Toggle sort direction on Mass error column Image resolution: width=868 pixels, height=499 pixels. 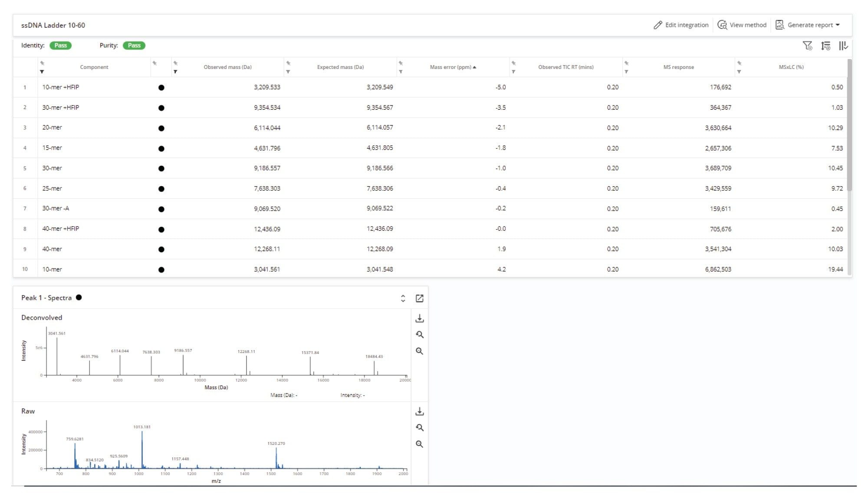coord(451,67)
